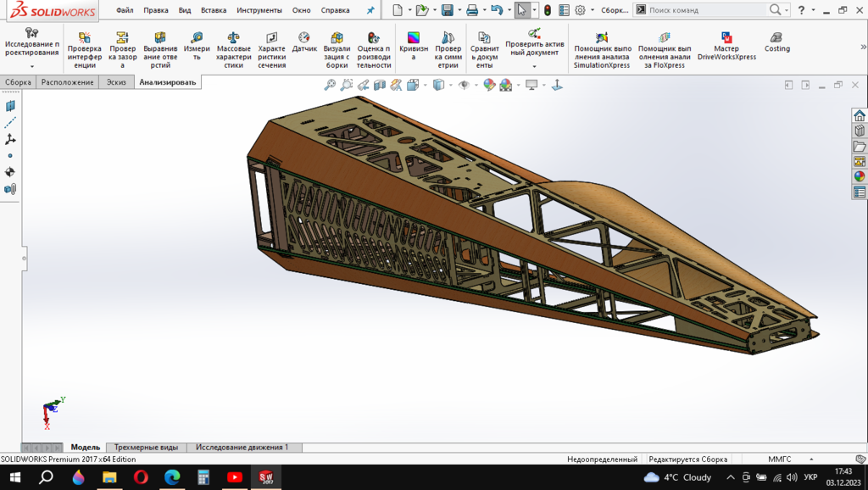Click Zoom to Fit in view toolbar
868x490 pixels.
click(330, 85)
